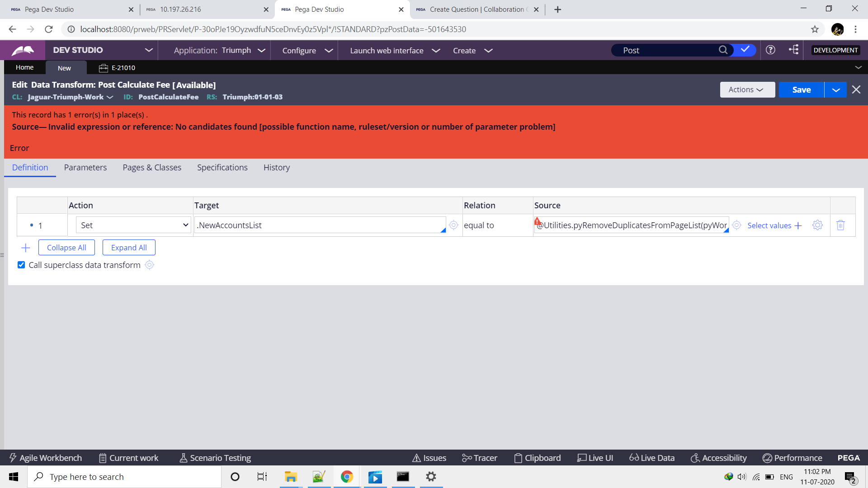The height and width of the screenshot is (488, 868).
Task: Switch to the Pages & Classes tab
Action: click(x=152, y=167)
